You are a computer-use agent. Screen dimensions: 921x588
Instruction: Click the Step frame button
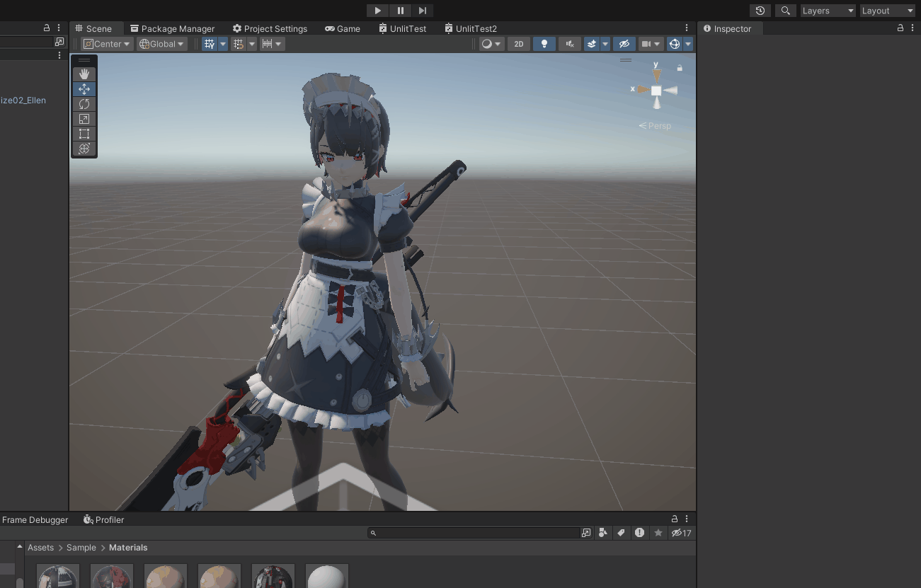pos(422,11)
